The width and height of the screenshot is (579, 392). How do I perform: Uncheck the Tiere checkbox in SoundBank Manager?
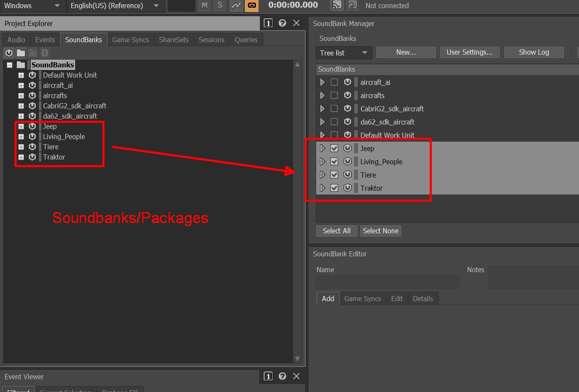tap(334, 175)
